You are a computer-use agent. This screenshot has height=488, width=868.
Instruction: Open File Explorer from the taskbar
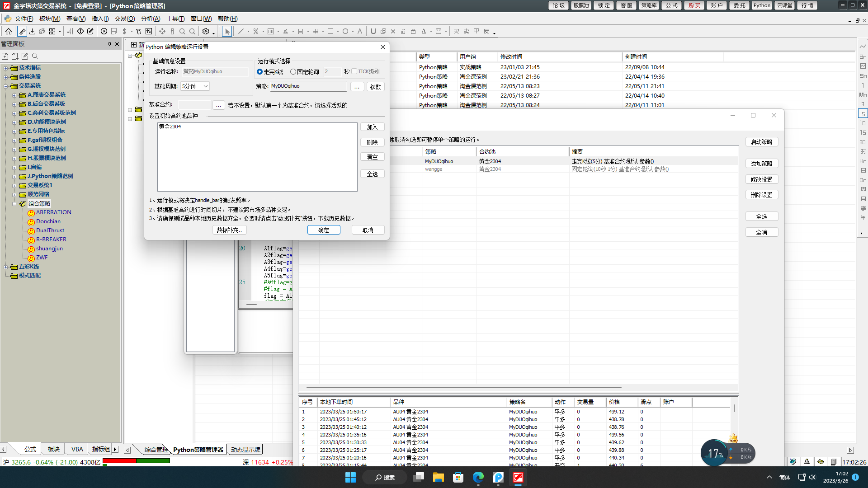pyautogui.click(x=438, y=477)
